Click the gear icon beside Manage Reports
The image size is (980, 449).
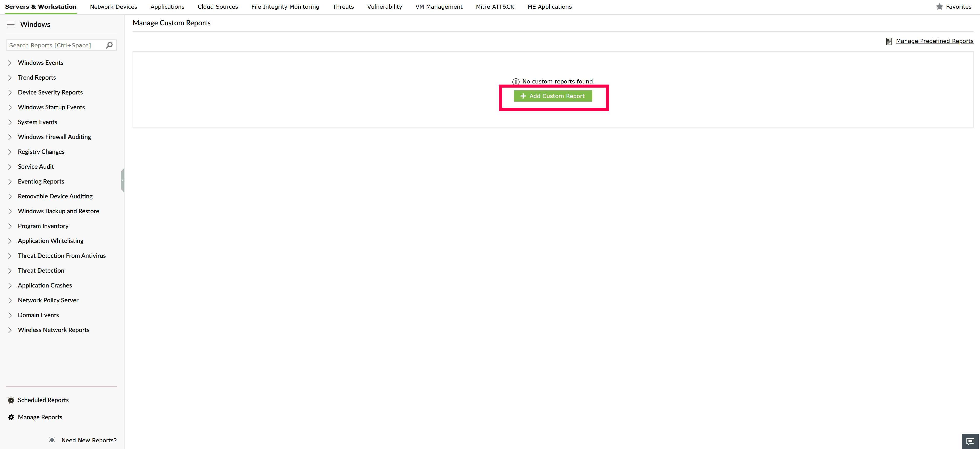[x=11, y=417]
